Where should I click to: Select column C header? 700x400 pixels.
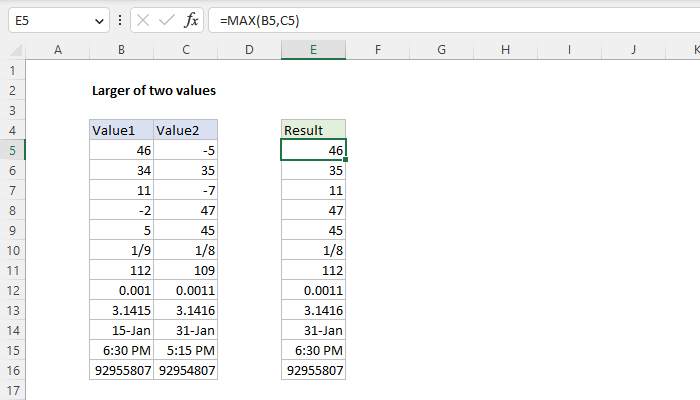[x=186, y=50]
